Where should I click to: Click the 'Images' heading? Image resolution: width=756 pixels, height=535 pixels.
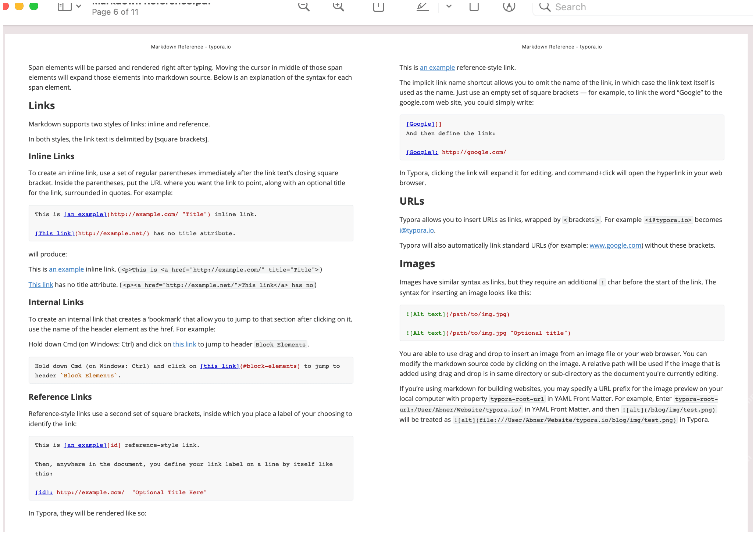pos(417,264)
